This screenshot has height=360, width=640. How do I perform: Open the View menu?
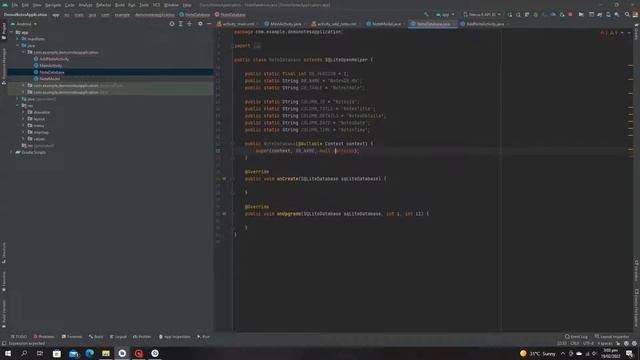point(37,5)
